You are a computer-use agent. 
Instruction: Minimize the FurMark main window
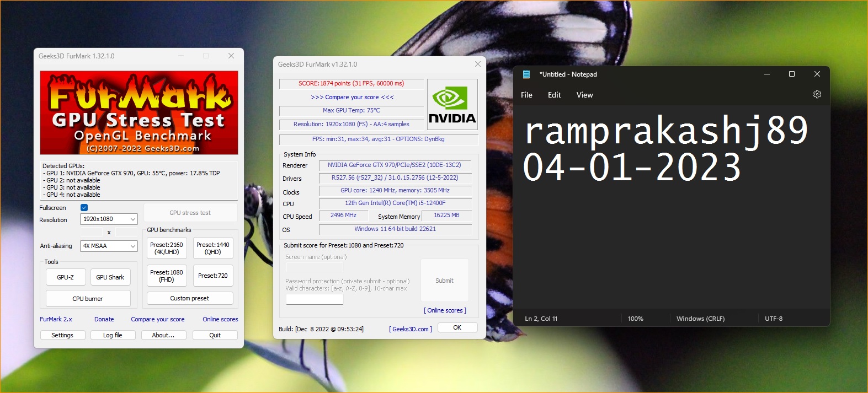point(181,56)
